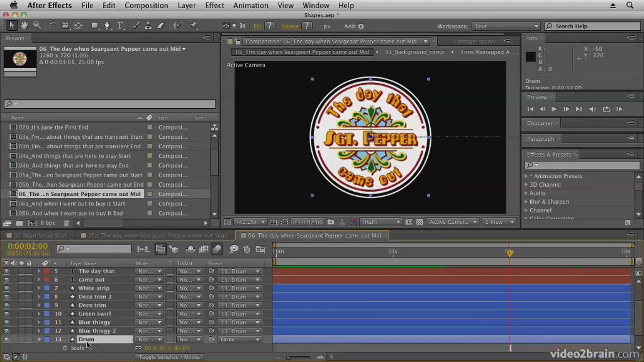Click the Stroke color swatch
Image resolution: width=644 pixels, height=362 pixels.
click(306, 26)
